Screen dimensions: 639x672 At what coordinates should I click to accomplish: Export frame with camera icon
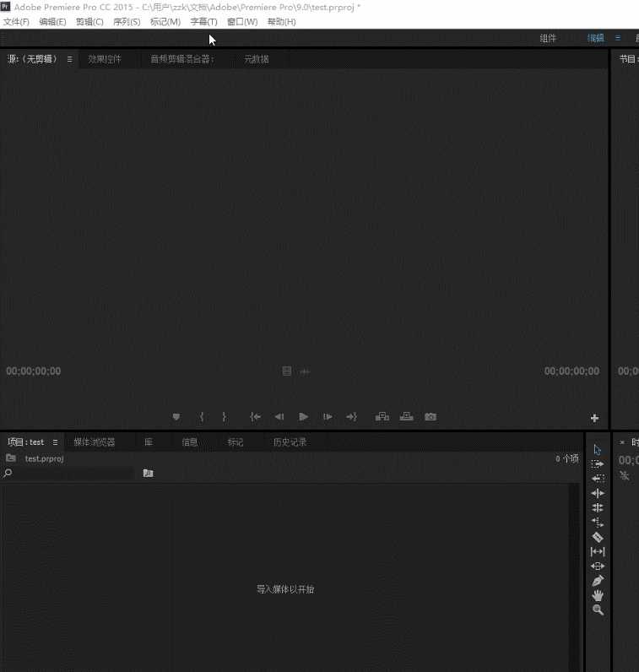431,416
